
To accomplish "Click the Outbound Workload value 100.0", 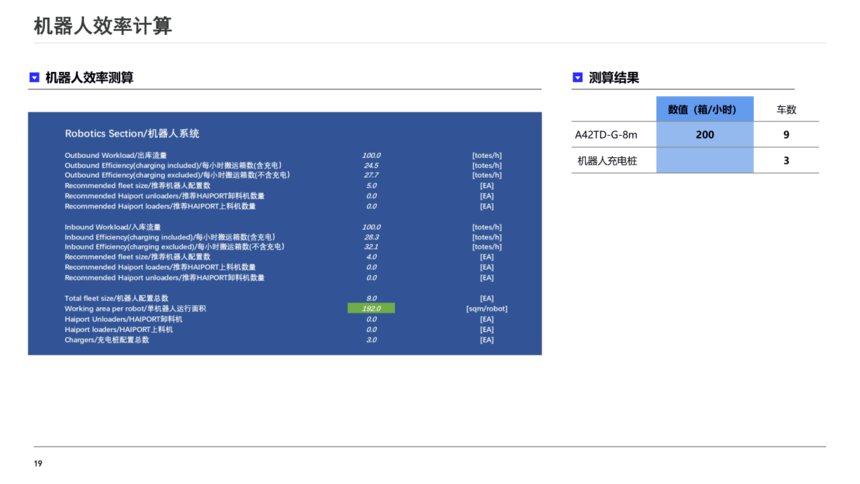I will click(371, 155).
